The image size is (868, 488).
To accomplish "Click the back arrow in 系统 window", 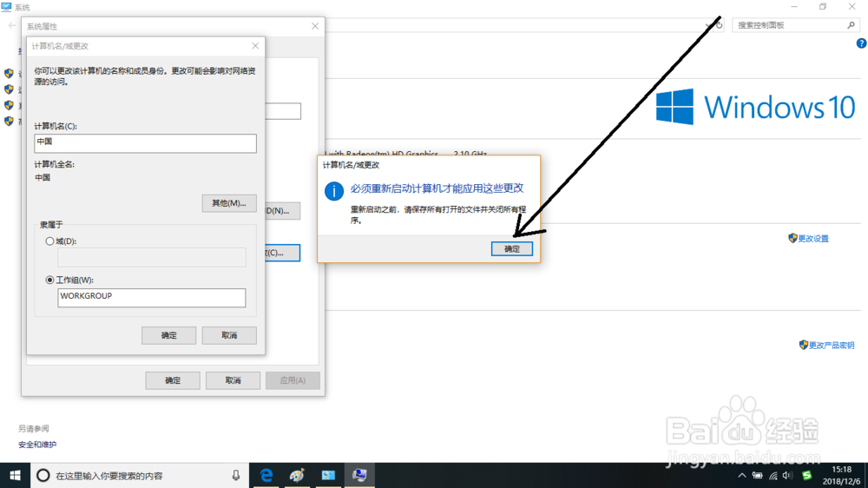I will (11, 25).
